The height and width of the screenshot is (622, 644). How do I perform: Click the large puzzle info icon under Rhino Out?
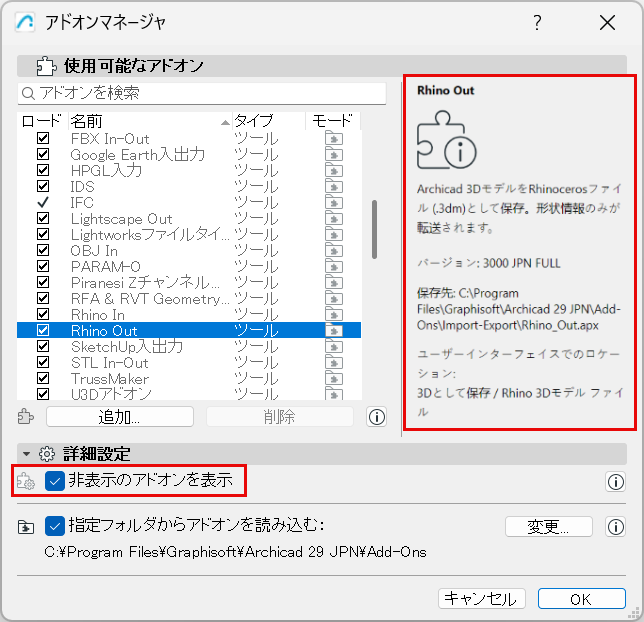coord(446,140)
